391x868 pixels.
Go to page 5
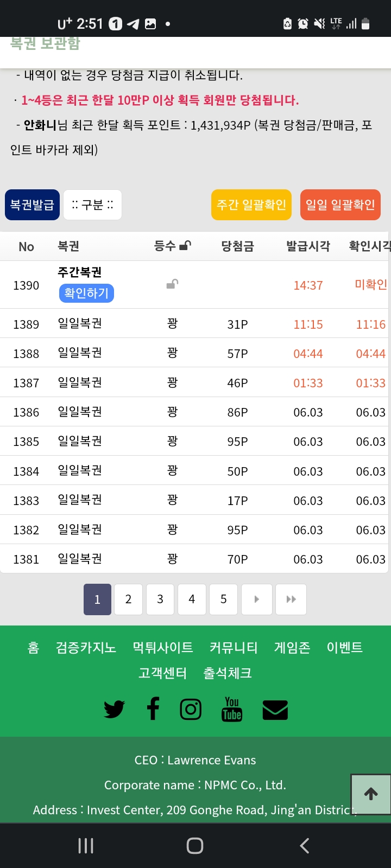(x=223, y=599)
